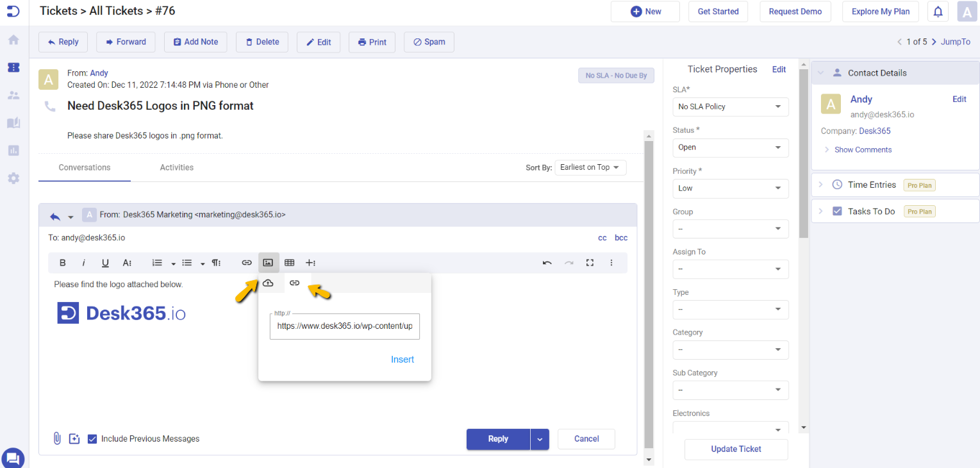Open the Reports chart icon in sidebar

13,151
